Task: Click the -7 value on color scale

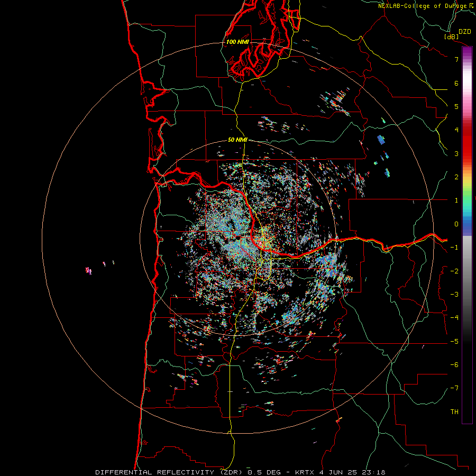Action: tap(454, 388)
